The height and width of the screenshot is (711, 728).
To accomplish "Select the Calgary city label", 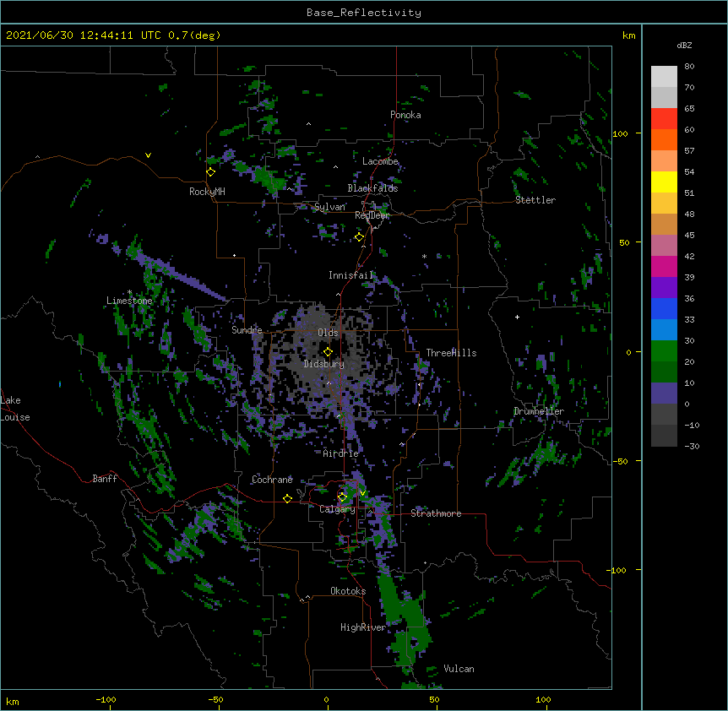I will coord(338,509).
